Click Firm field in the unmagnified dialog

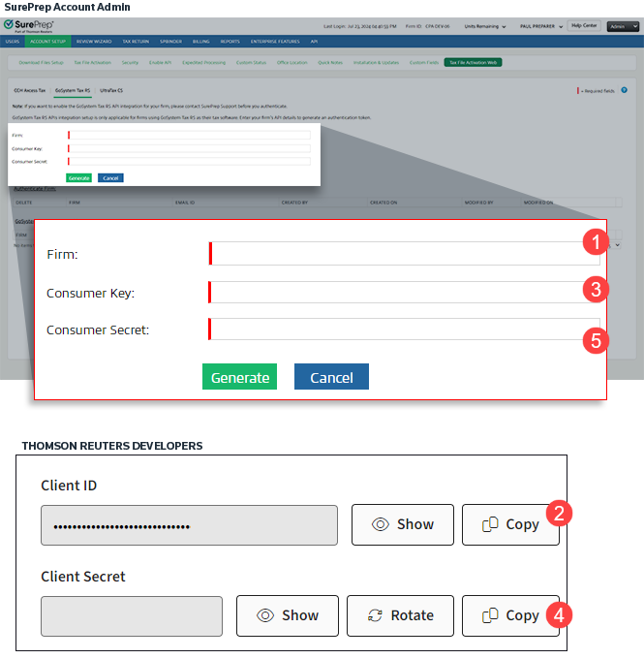(x=189, y=135)
